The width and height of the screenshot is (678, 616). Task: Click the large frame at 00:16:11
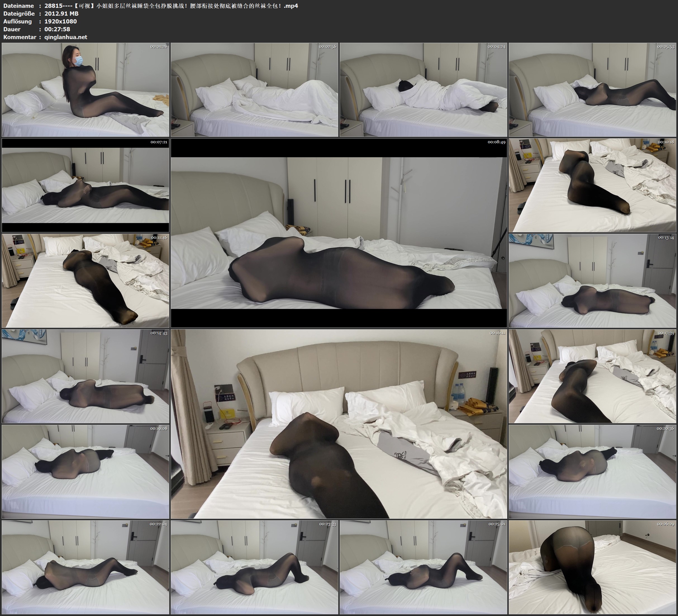[339, 424]
